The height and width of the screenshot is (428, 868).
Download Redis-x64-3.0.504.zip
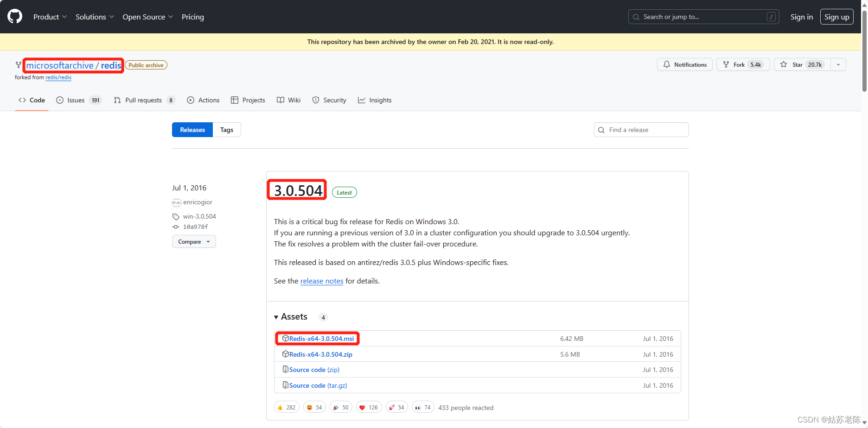(321, 354)
